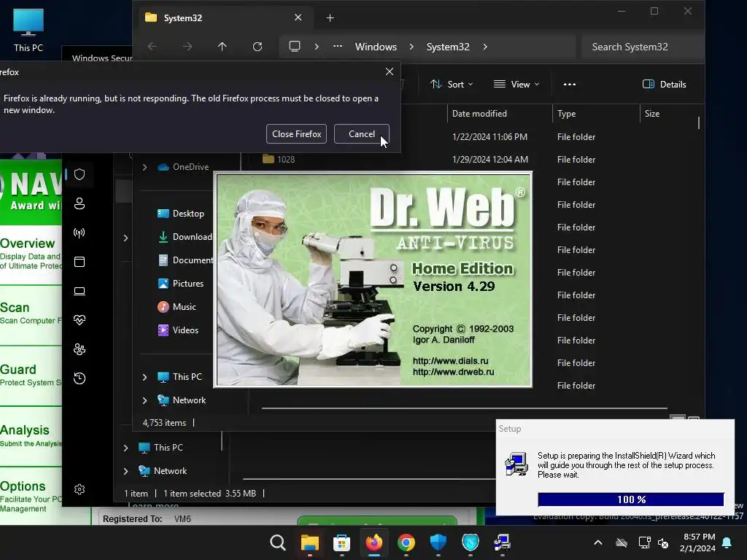Click System32 breadcrumb in address bar
The width and height of the screenshot is (747, 560).
pos(447,47)
